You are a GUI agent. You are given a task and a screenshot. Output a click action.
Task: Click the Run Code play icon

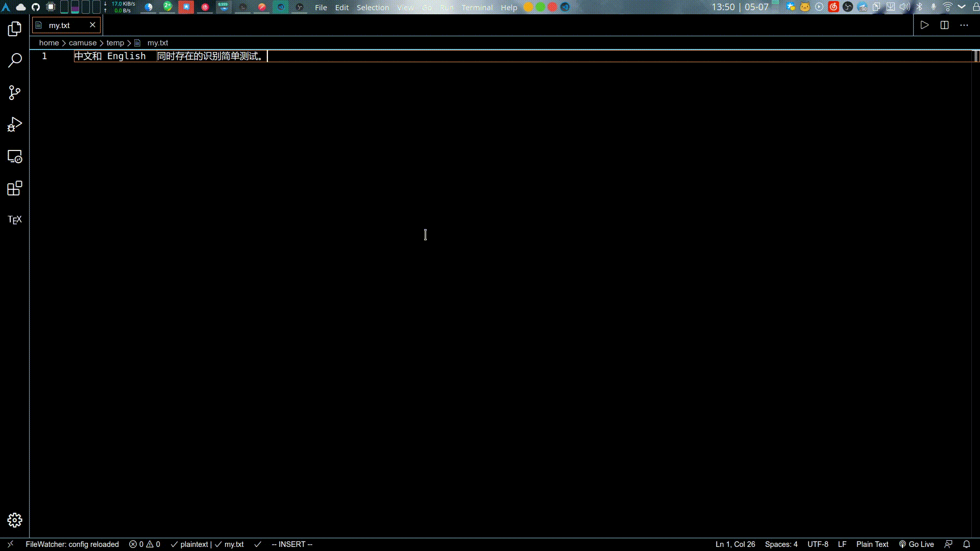(924, 25)
